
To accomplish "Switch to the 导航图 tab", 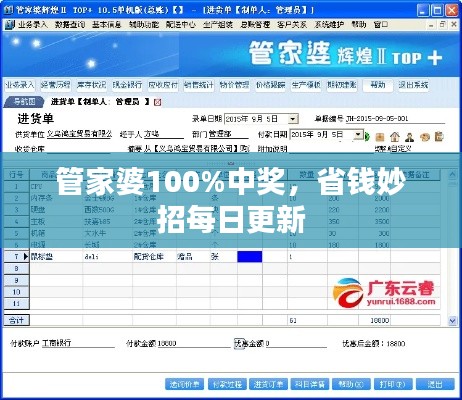I will pyautogui.click(x=24, y=102).
